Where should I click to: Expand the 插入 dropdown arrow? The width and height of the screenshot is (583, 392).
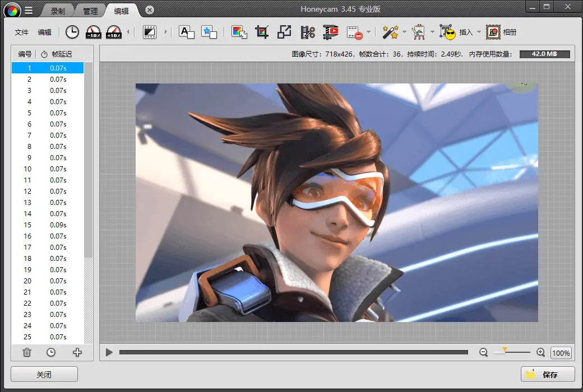click(479, 32)
